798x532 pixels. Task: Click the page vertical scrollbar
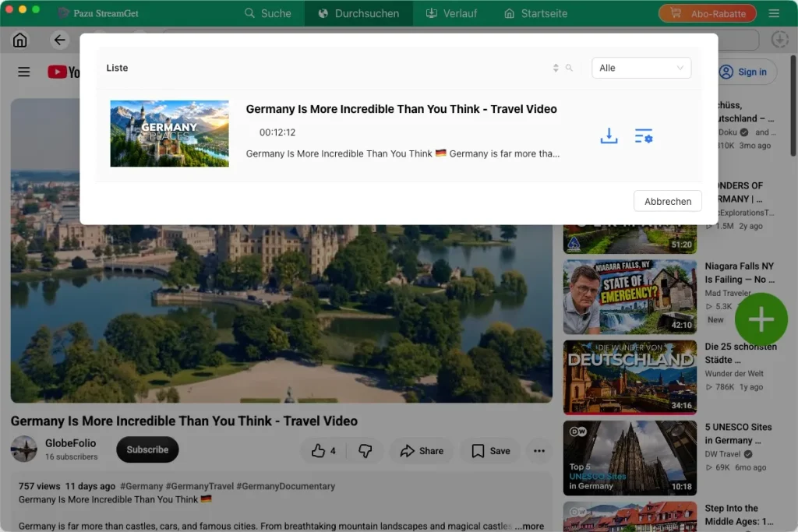[793, 106]
